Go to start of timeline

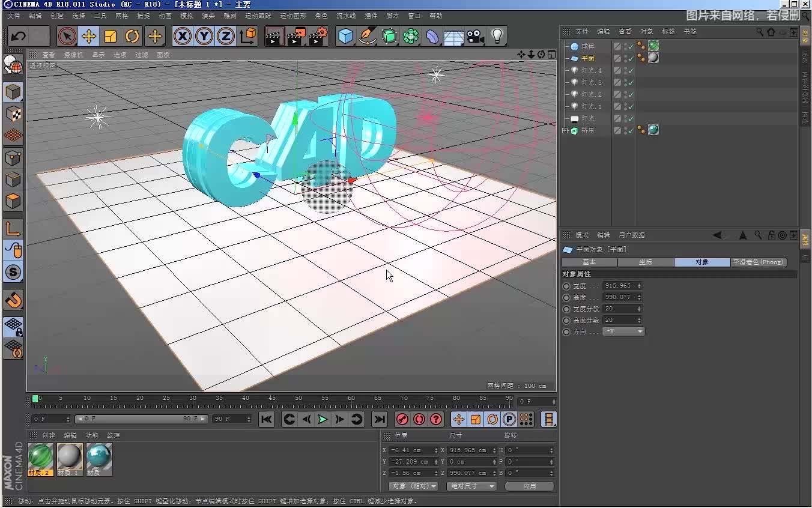coord(267,419)
